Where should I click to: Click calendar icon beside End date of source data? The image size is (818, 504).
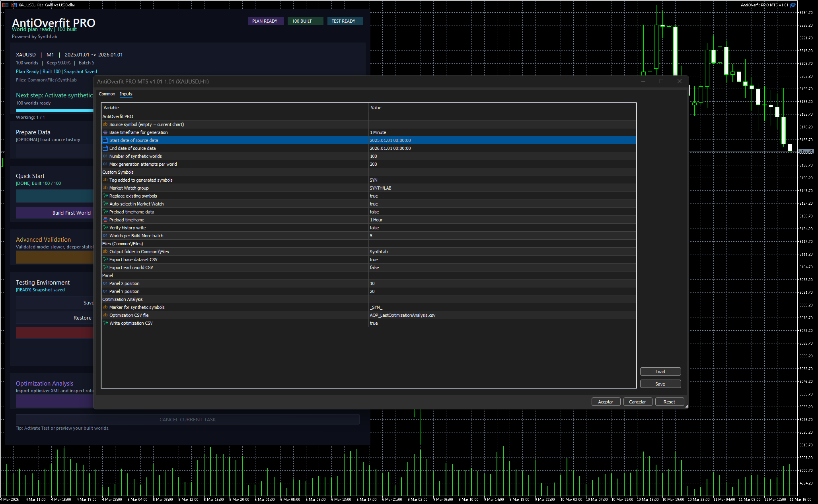click(x=105, y=148)
